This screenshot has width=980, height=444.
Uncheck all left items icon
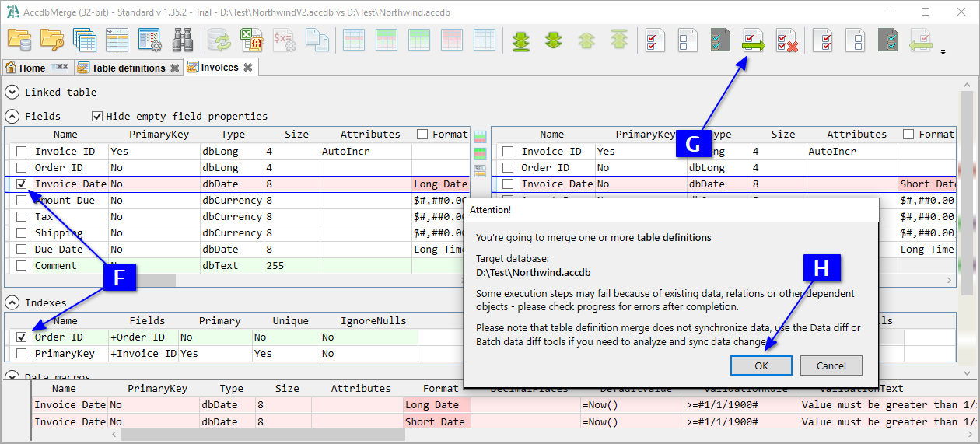688,40
